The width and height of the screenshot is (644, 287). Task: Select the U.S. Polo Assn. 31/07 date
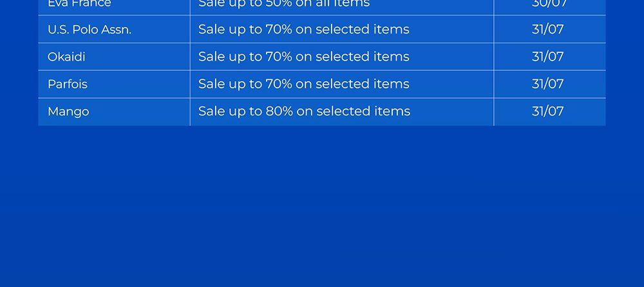click(x=548, y=29)
